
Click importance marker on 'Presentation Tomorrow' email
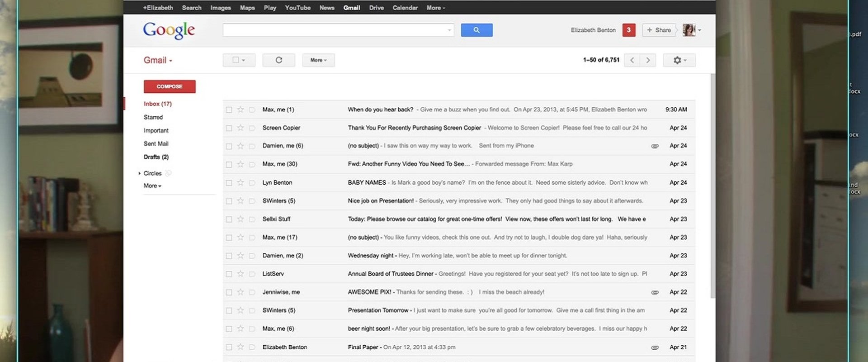click(x=252, y=310)
